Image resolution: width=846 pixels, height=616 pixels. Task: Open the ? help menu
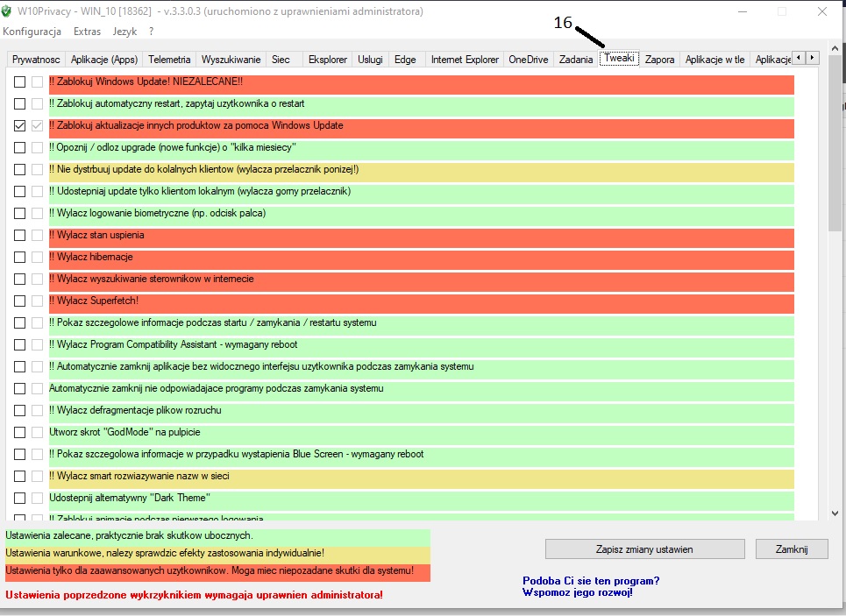151,32
